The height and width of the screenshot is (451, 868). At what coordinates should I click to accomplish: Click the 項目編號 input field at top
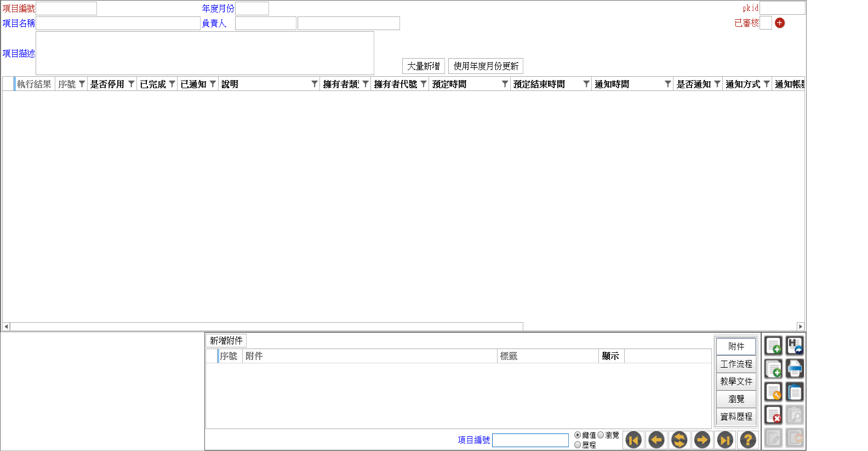tap(66, 8)
